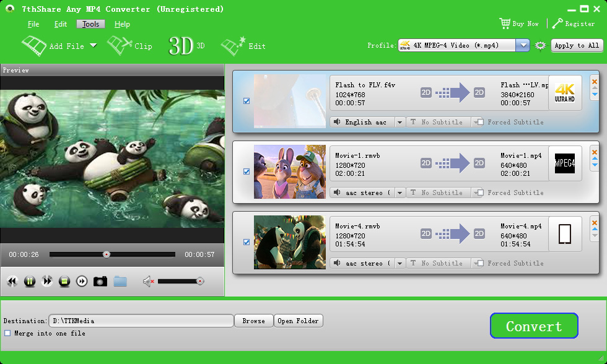Click the Convert button
This screenshot has width=607, height=364.
pos(534,326)
